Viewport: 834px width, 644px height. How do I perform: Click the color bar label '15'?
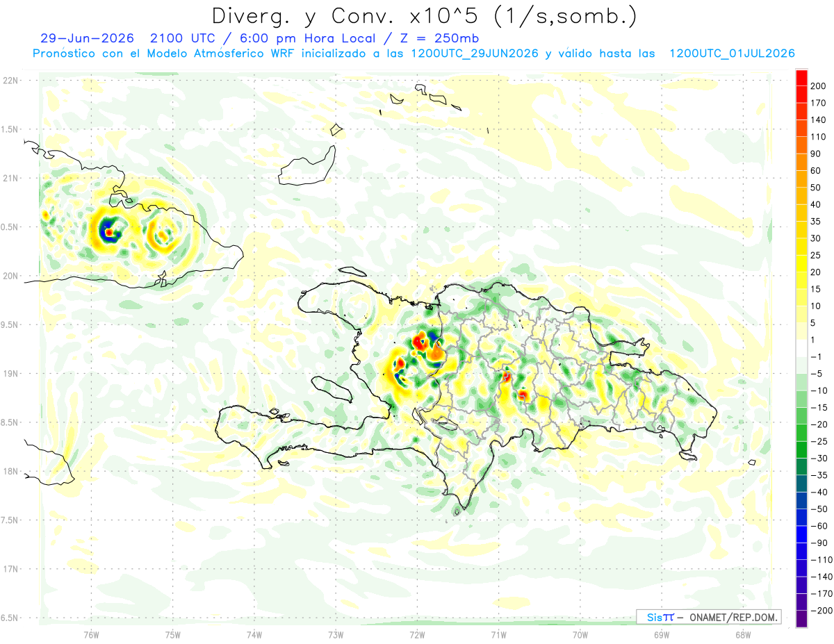point(816,289)
